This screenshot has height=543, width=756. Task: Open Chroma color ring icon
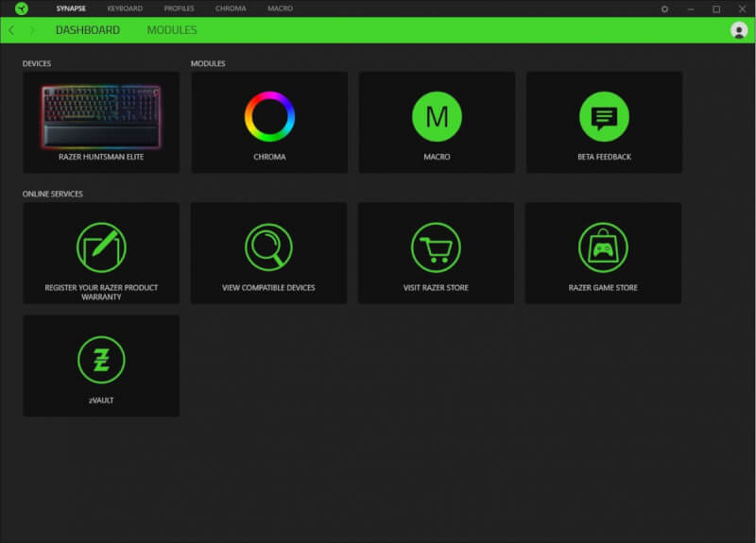click(x=269, y=116)
